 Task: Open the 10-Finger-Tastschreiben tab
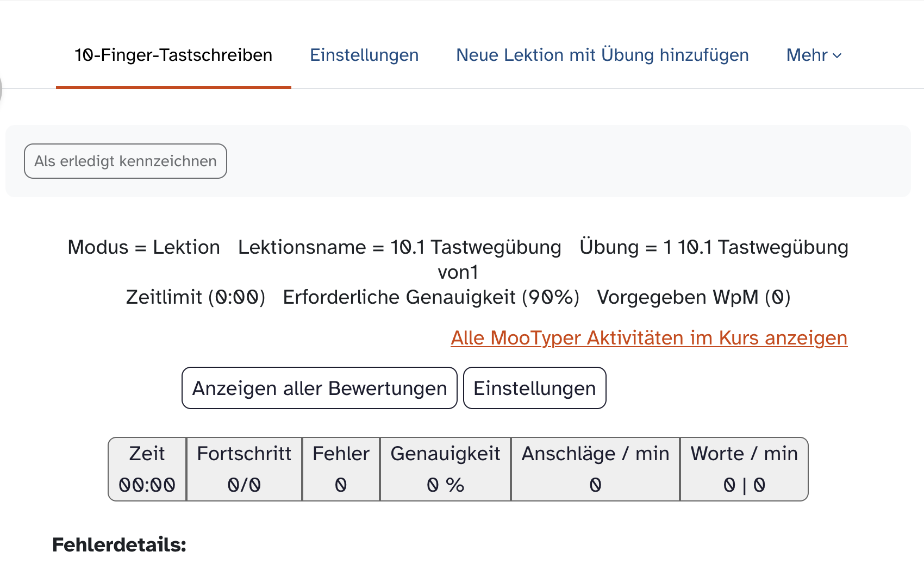[x=173, y=55]
